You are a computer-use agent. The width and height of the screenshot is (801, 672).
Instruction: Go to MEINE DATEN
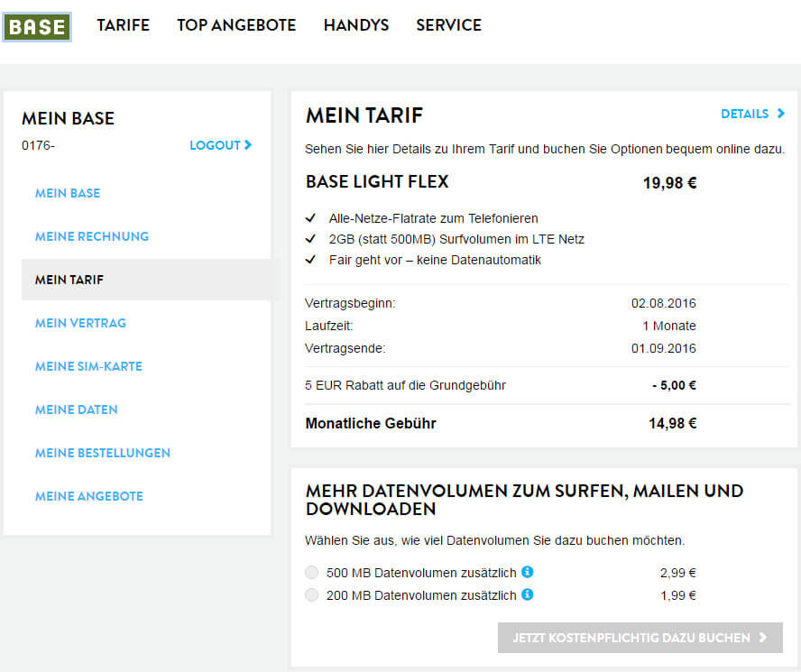[76, 410]
